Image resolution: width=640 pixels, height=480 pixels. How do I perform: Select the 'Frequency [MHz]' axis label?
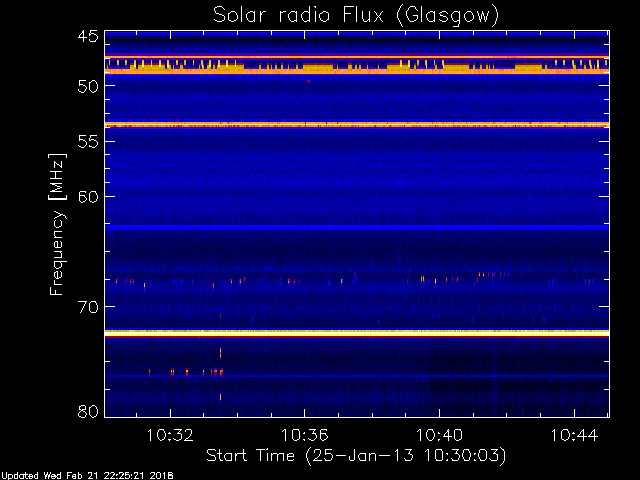click(x=57, y=224)
